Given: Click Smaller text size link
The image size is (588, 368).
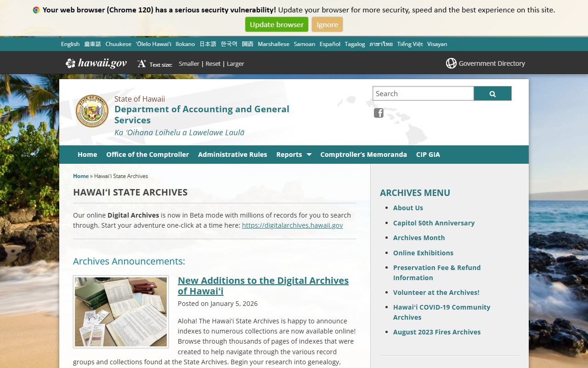Looking at the screenshot, I should pyautogui.click(x=189, y=64).
